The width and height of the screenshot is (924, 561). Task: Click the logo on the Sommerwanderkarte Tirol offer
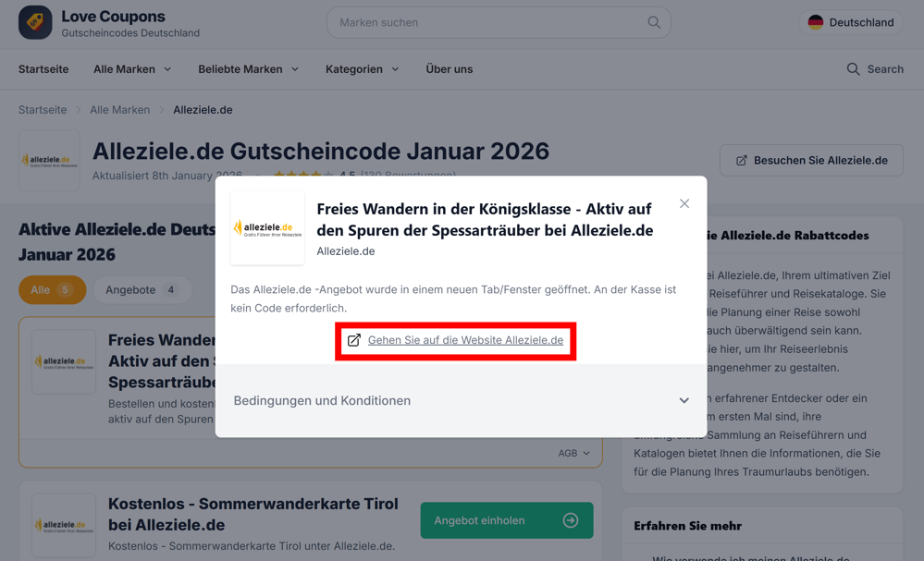64,525
